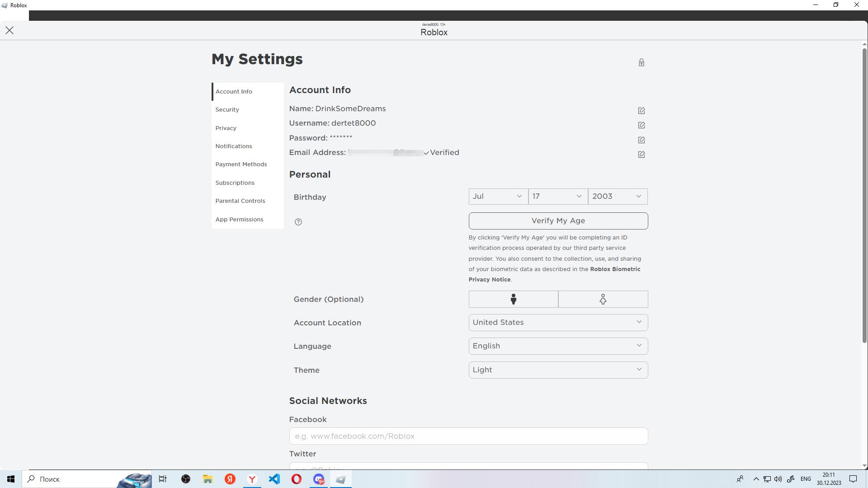Click the Facebook URL input field
The height and width of the screenshot is (488, 868).
pyautogui.click(x=468, y=436)
